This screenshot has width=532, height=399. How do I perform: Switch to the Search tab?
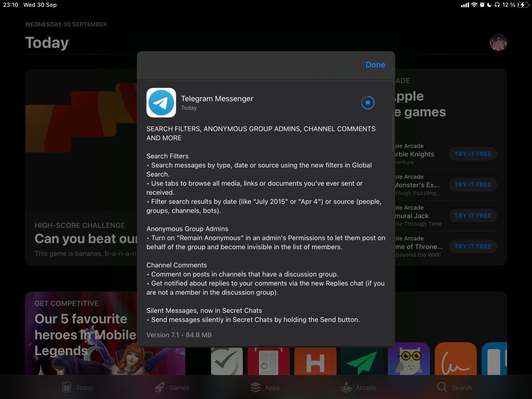pos(454,387)
